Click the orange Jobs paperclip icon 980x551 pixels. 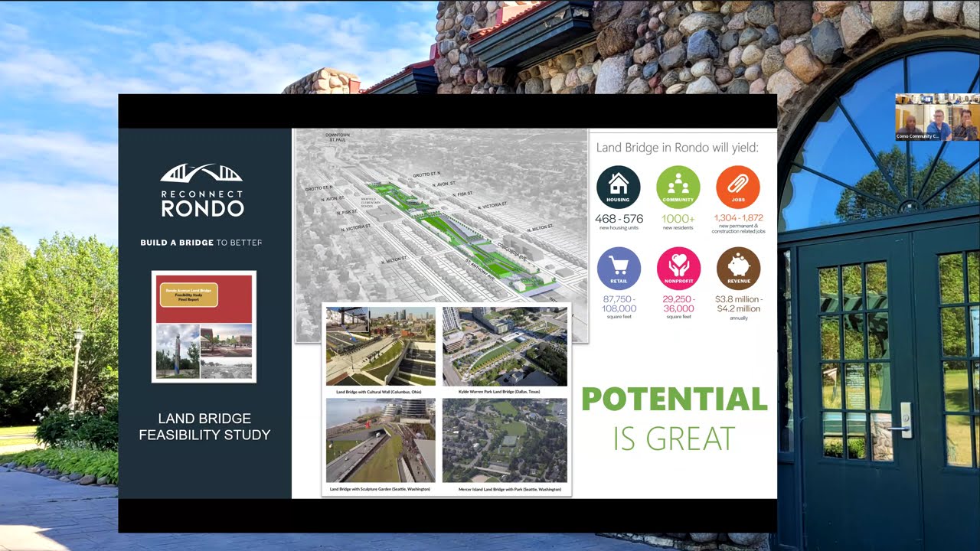point(738,187)
